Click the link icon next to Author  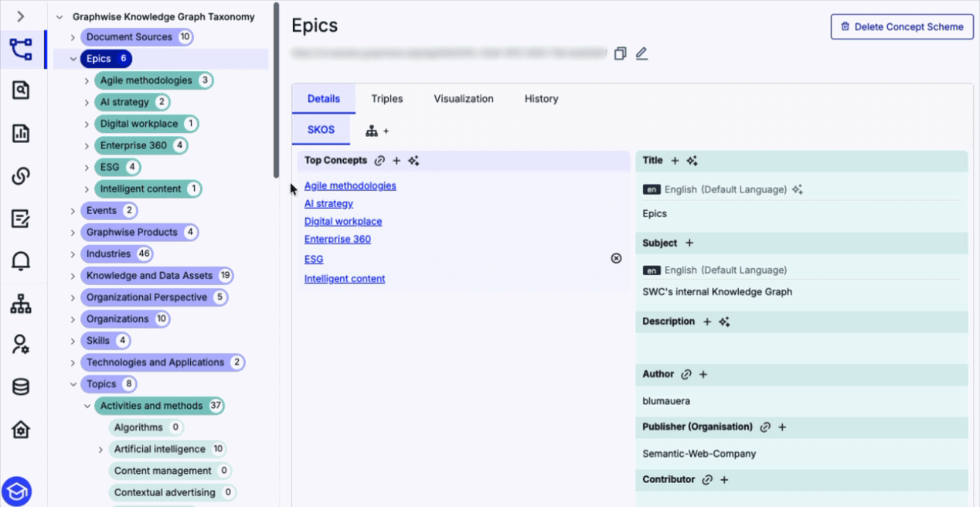686,374
